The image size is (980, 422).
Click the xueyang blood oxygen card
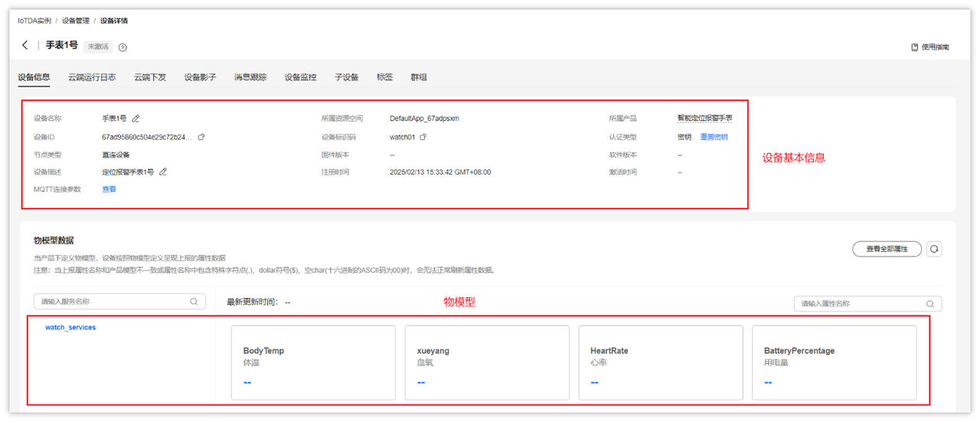point(487,363)
